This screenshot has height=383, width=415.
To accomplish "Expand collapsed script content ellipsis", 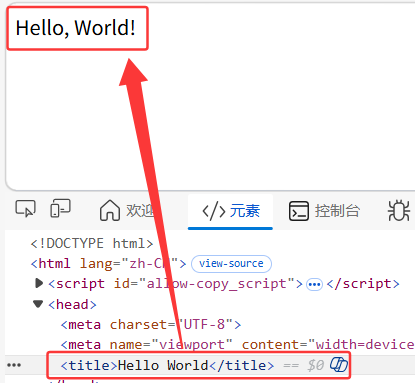I will (314, 285).
